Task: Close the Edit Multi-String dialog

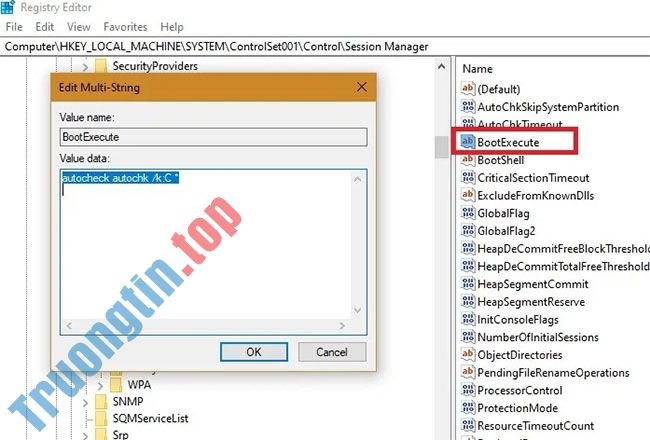Action: coord(361,87)
